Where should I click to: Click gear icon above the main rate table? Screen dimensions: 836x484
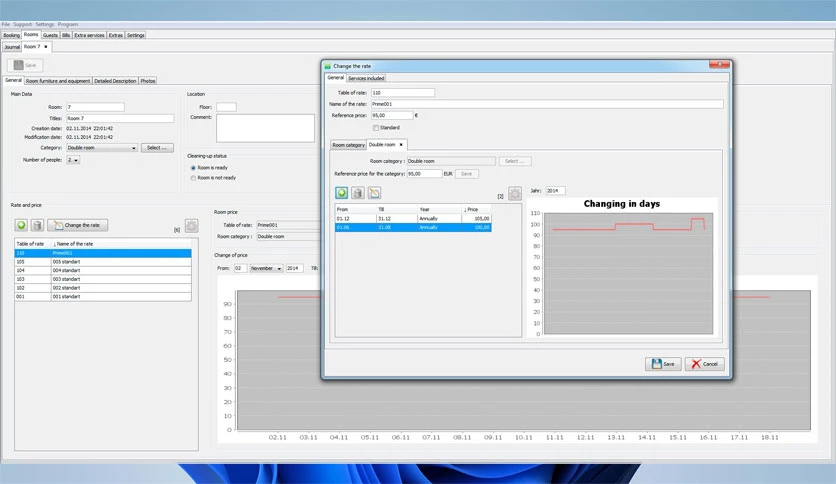coord(192,225)
